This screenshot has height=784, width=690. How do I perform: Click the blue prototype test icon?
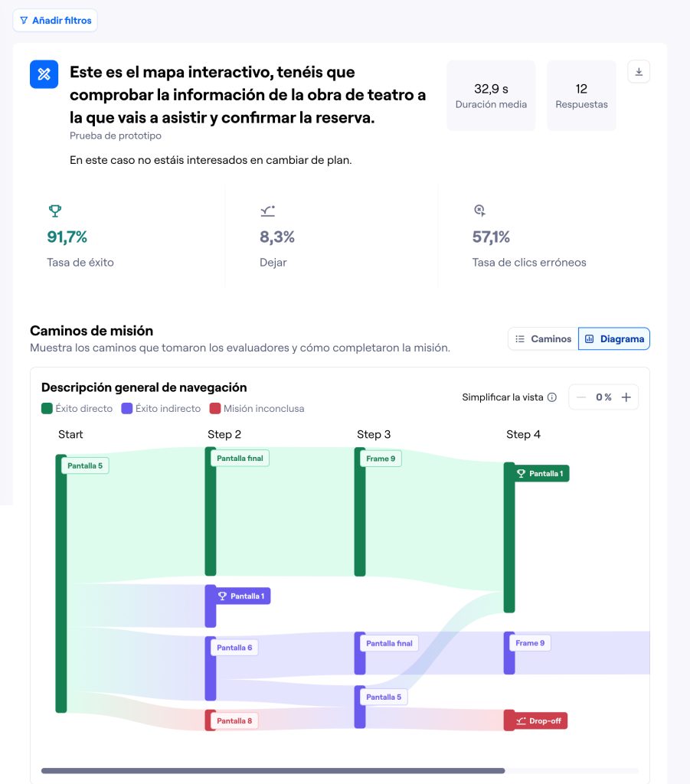click(x=44, y=74)
